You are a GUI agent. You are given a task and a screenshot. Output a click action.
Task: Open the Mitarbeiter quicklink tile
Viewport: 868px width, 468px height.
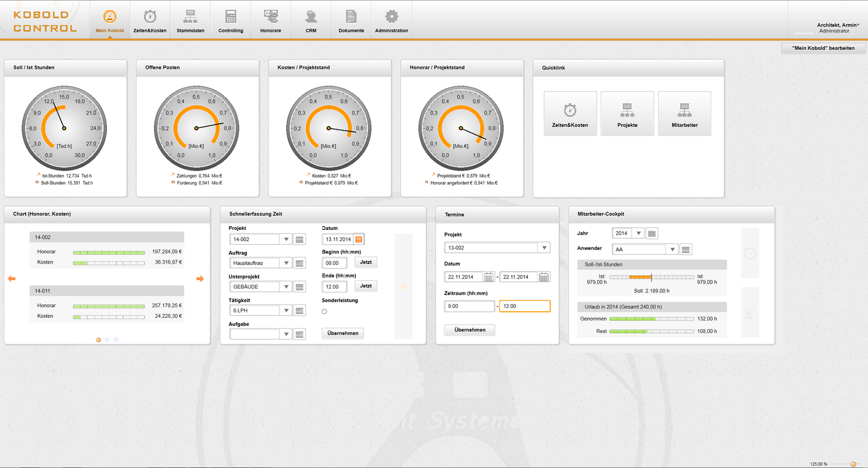coord(684,113)
